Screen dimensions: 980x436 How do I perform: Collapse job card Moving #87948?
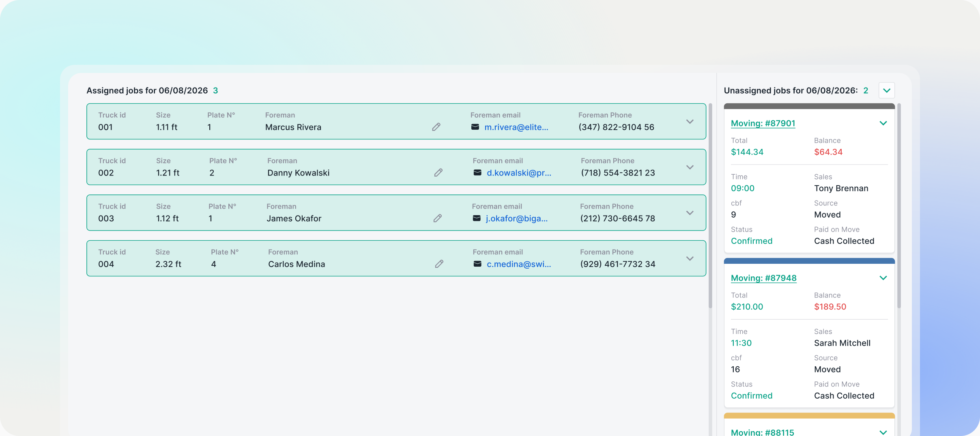pyautogui.click(x=883, y=278)
